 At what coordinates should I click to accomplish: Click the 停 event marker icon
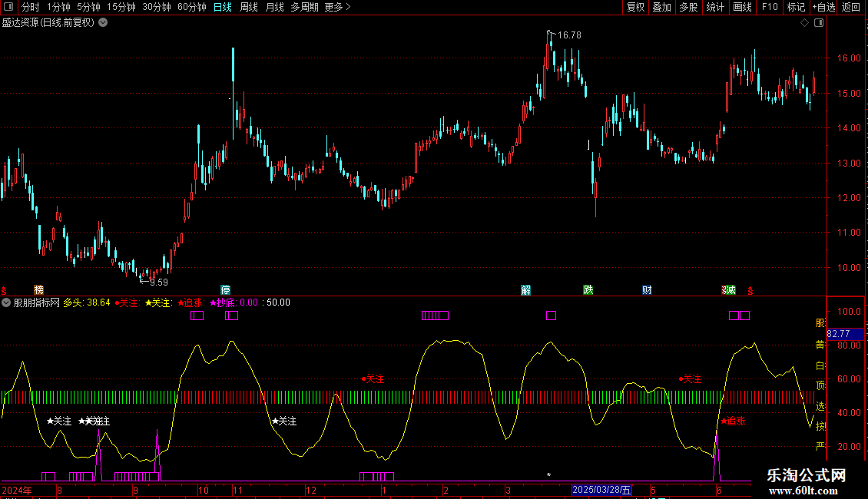point(225,290)
